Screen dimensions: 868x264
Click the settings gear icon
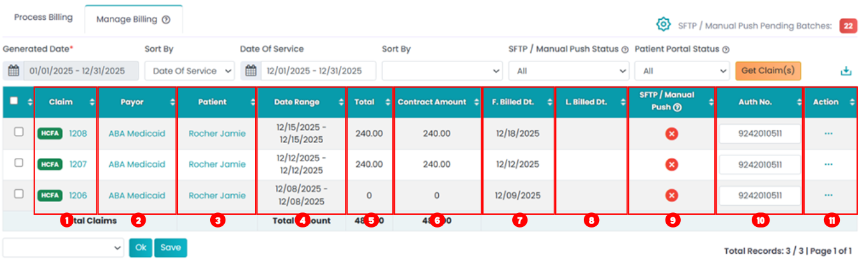pyautogui.click(x=664, y=24)
